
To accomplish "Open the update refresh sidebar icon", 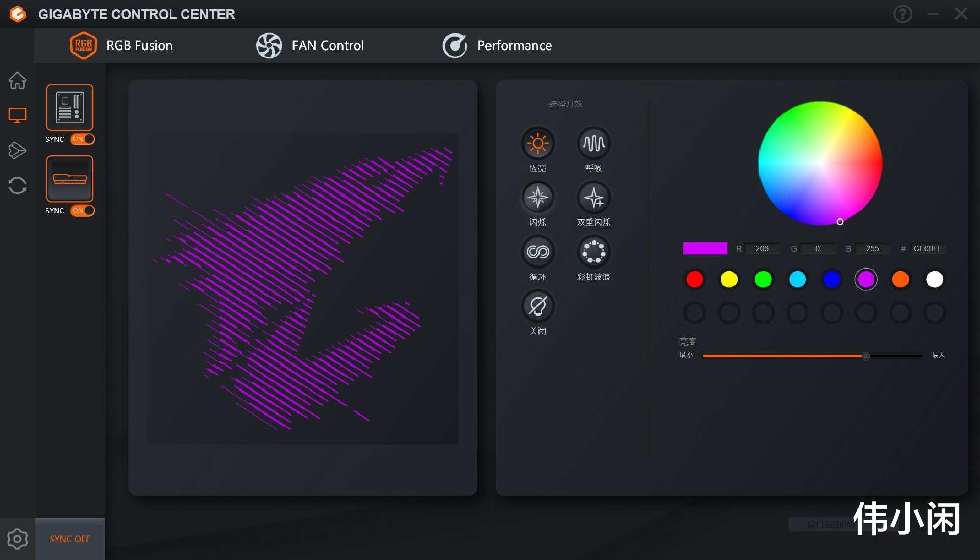I will tap(17, 185).
